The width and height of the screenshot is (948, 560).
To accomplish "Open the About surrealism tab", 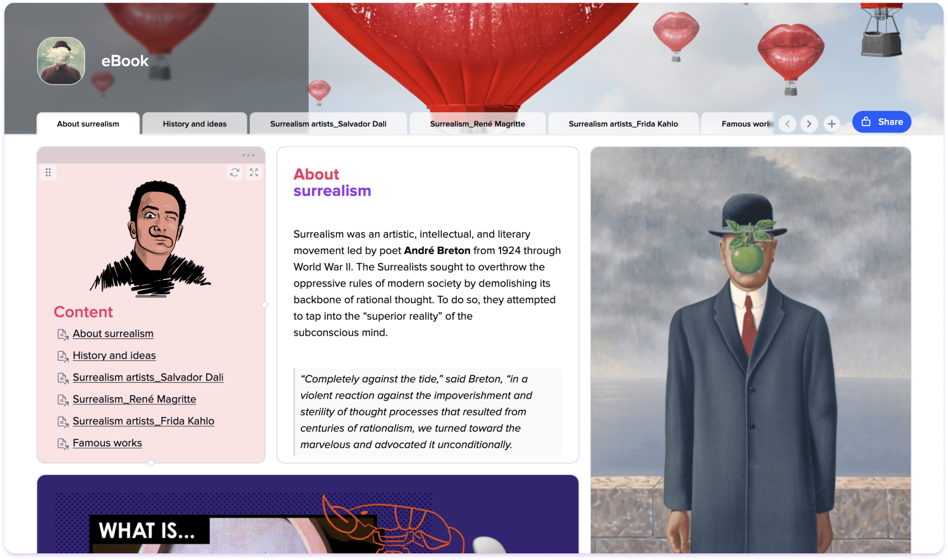I will coord(88,124).
